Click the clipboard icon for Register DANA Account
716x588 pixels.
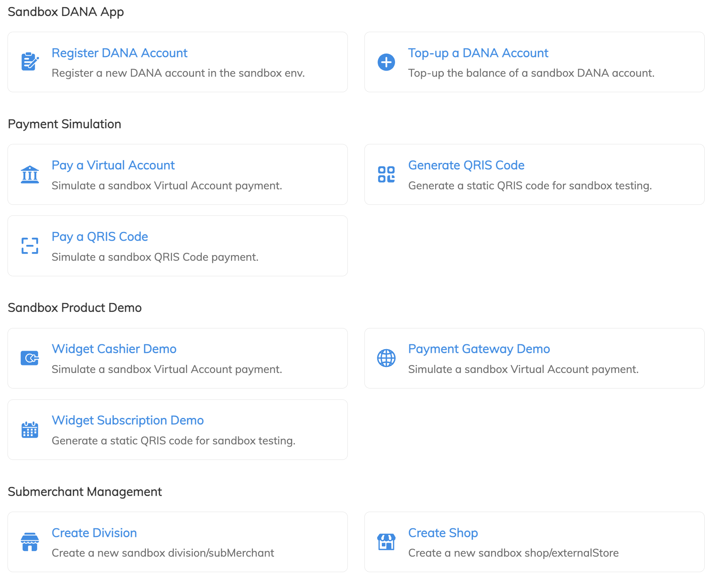pos(30,62)
